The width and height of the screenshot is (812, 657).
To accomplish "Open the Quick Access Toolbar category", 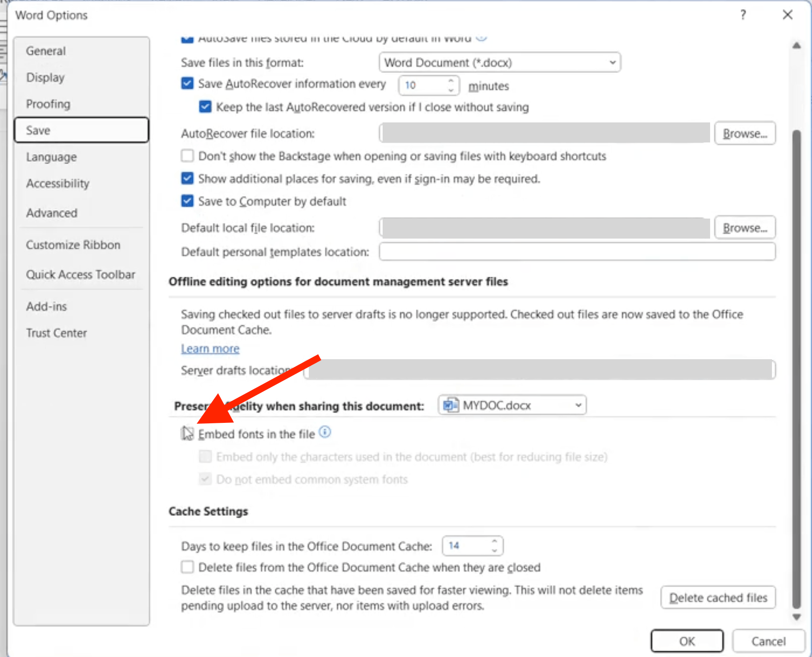I will click(81, 275).
